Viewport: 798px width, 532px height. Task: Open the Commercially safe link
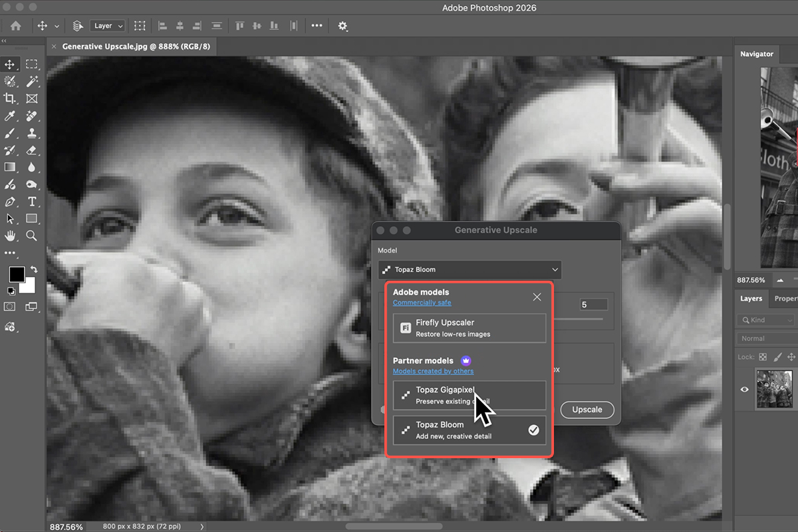click(x=422, y=303)
